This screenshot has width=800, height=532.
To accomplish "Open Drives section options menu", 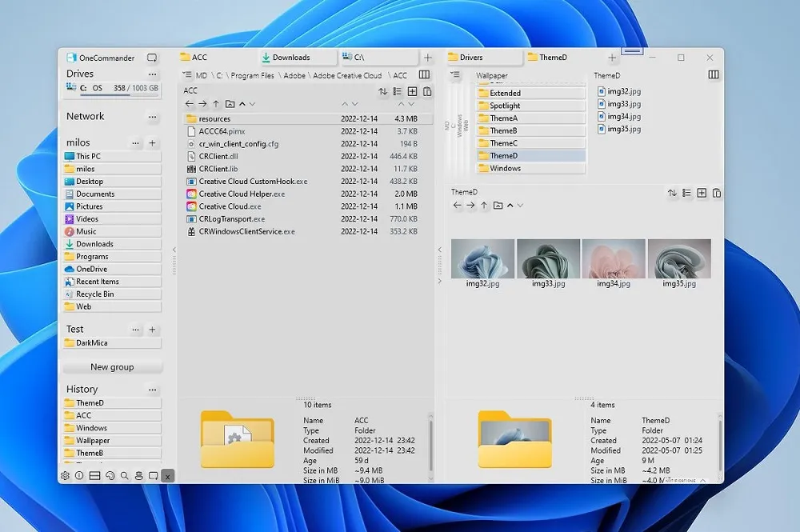I will 152,74.
